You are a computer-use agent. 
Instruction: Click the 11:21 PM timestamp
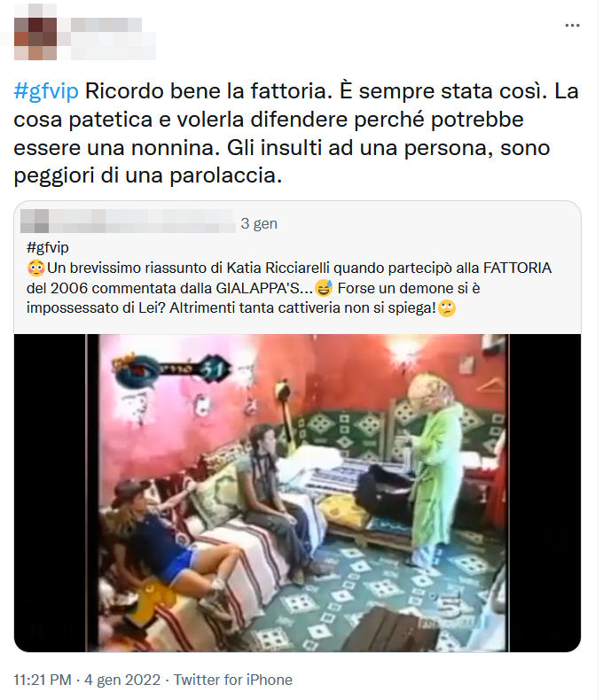tap(43, 680)
